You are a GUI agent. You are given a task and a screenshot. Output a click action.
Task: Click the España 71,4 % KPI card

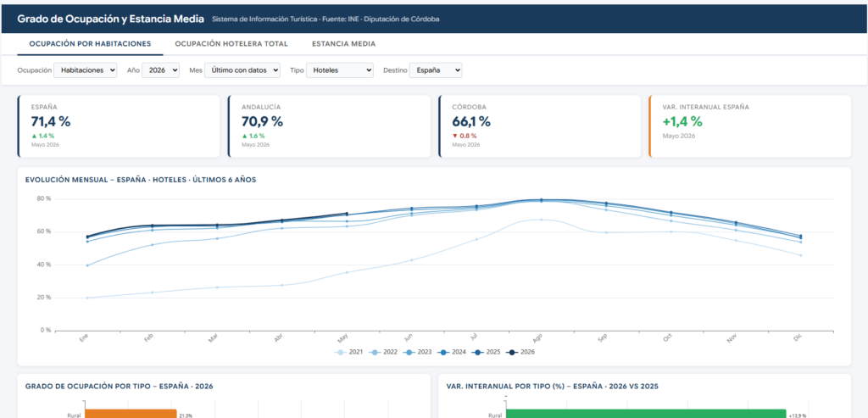tap(119, 126)
